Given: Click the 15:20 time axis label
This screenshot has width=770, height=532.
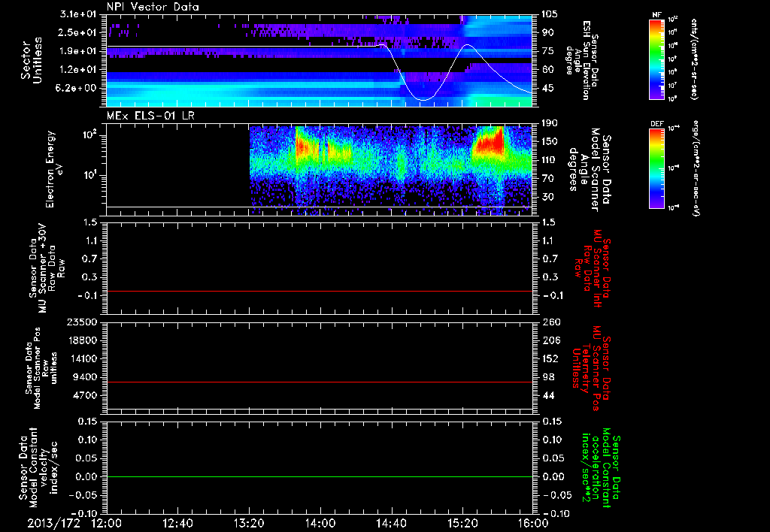Looking at the screenshot, I should point(462,523).
